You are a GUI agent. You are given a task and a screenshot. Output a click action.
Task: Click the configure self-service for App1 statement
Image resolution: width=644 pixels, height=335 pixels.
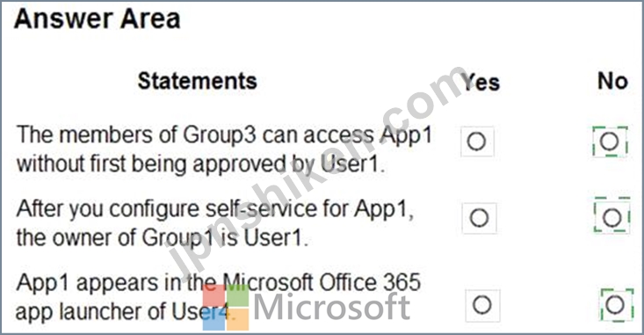[x=214, y=222]
